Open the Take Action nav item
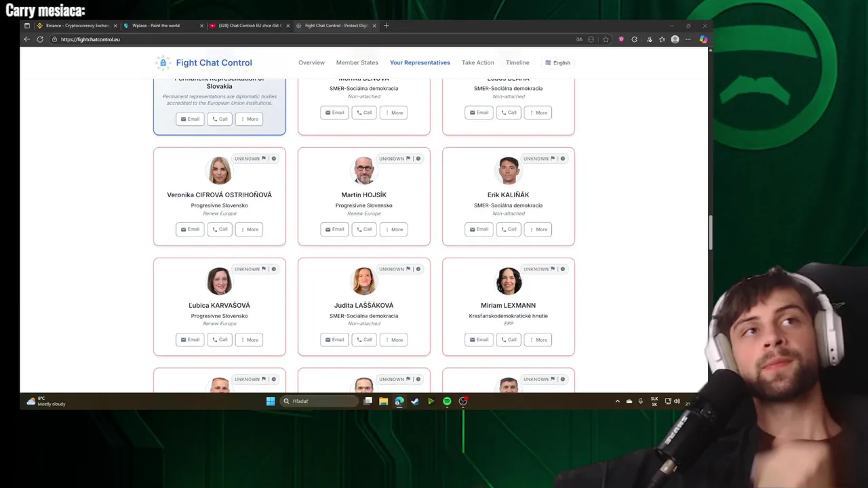The height and width of the screenshot is (488, 868). [478, 62]
